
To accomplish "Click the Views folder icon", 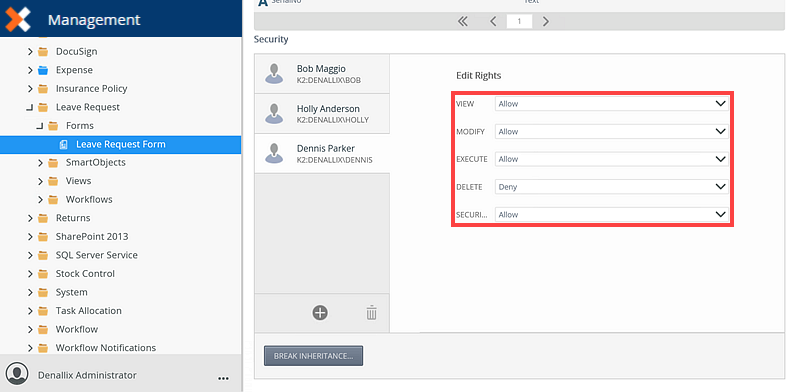I will point(53,181).
